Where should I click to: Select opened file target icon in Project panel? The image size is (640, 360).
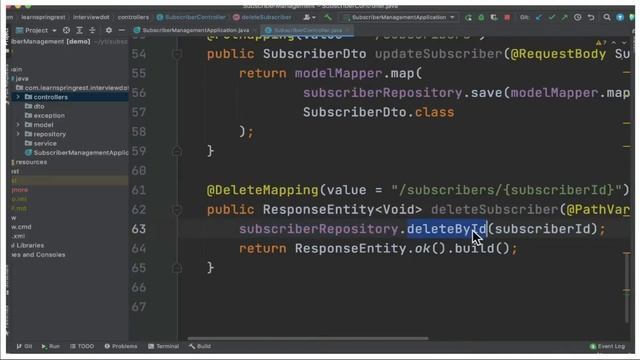click(66, 30)
